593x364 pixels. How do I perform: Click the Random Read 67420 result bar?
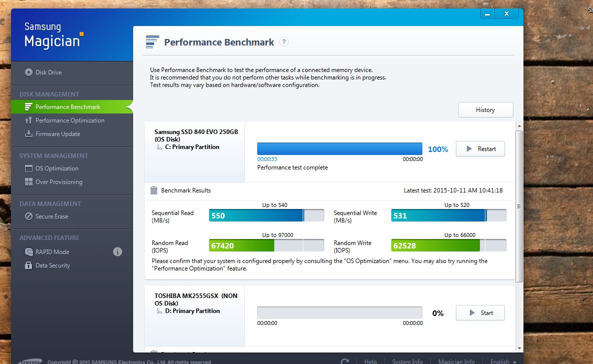267,245
